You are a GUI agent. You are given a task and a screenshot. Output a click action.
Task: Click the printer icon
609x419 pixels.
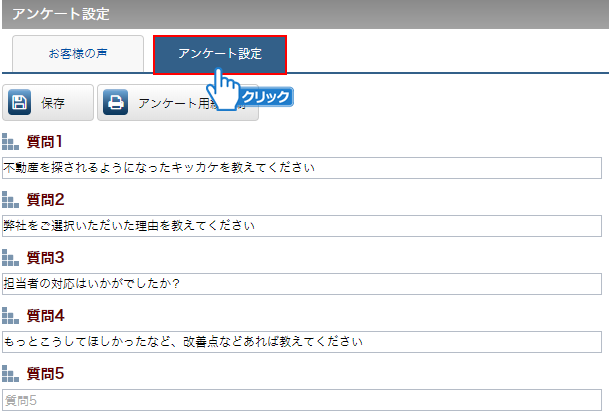[x=115, y=102]
